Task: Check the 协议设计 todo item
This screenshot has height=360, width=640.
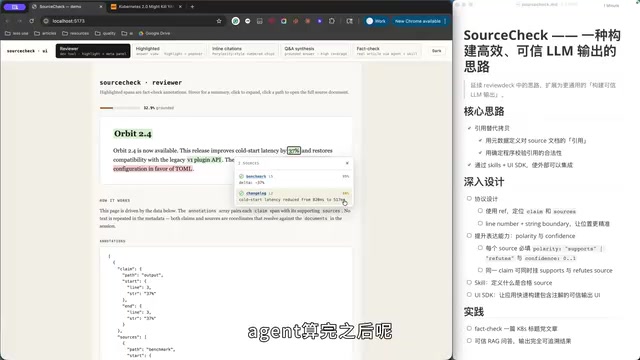Action: pyautogui.click(x=469, y=198)
